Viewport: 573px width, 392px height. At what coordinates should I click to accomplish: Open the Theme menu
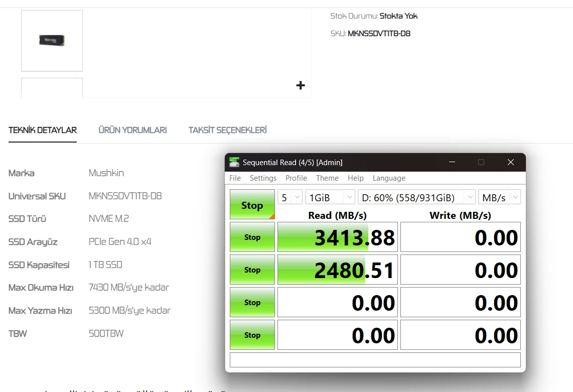pos(327,178)
